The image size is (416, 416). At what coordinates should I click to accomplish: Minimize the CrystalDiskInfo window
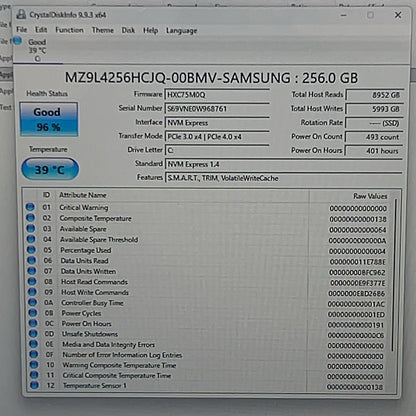(x=344, y=15)
